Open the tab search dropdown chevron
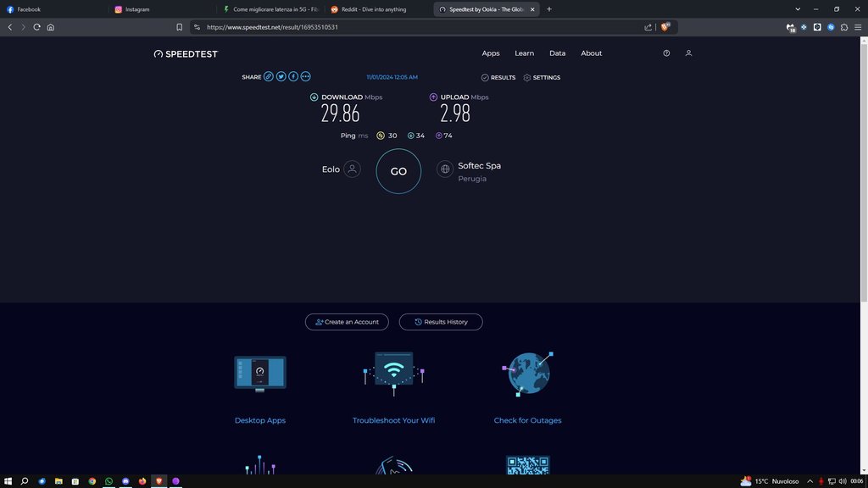The width and height of the screenshot is (868, 488). [797, 9]
